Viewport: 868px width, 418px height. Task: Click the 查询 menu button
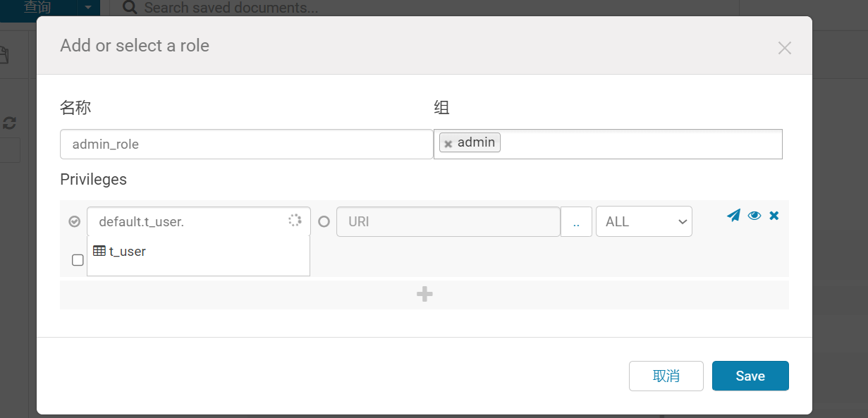[x=38, y=7]
